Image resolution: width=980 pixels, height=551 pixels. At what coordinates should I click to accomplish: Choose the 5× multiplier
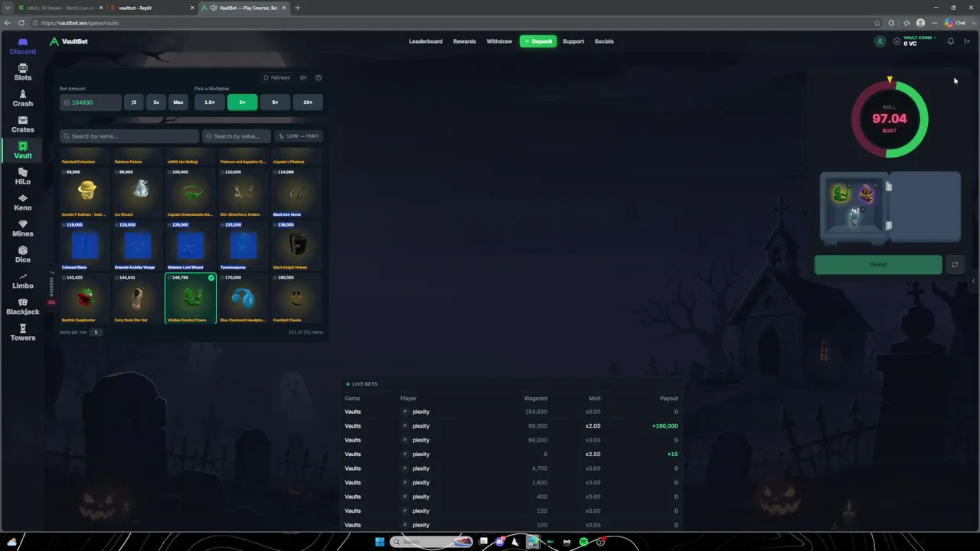point(275,102)
